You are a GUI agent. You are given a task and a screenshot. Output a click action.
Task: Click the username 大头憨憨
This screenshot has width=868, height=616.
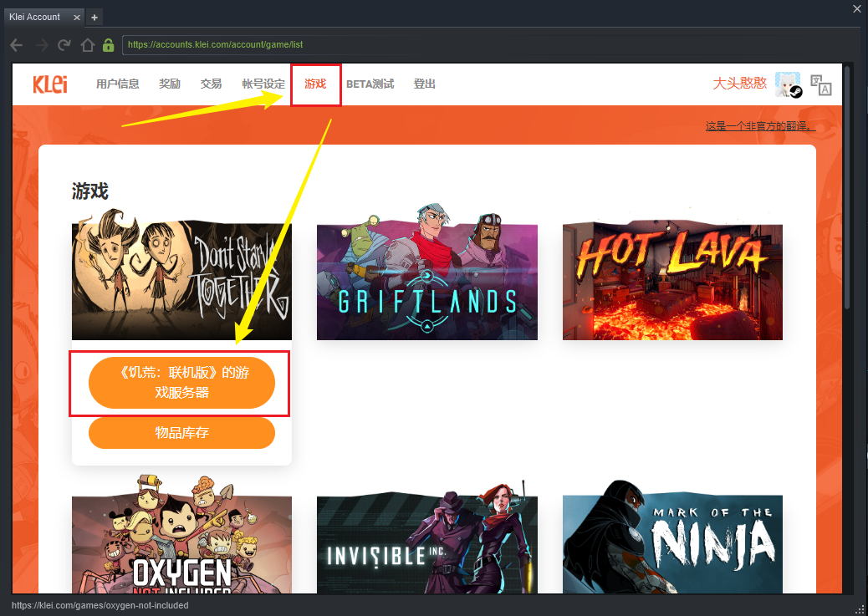[x=739, y=84]
